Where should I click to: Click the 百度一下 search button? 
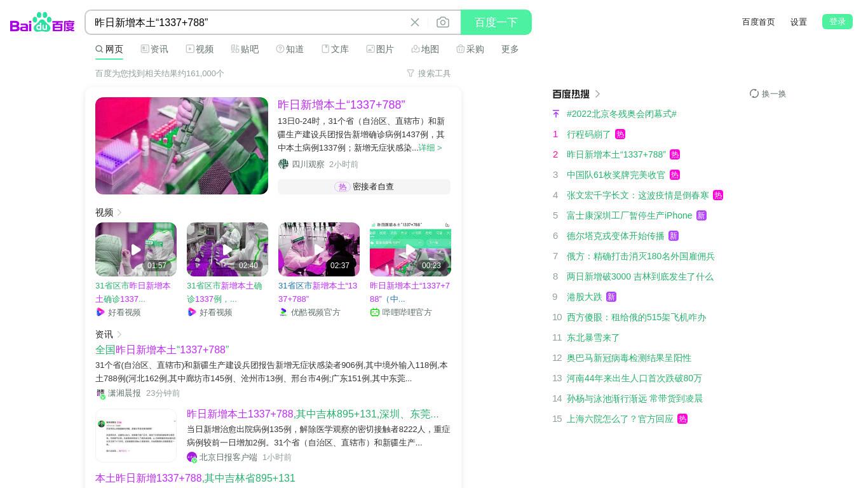496,22
